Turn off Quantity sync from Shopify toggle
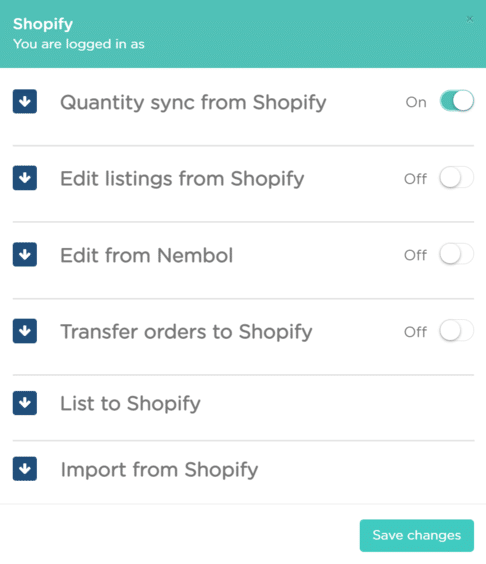 pos(457,101)
